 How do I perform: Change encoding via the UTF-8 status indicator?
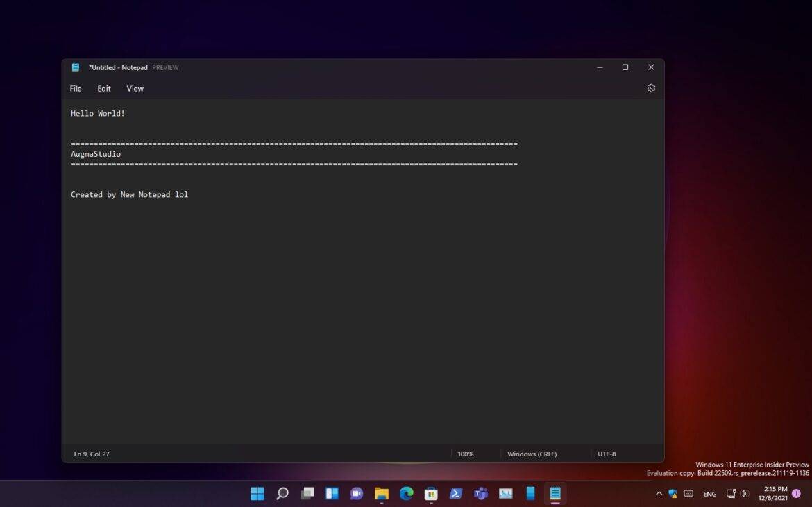pos(607,454)
